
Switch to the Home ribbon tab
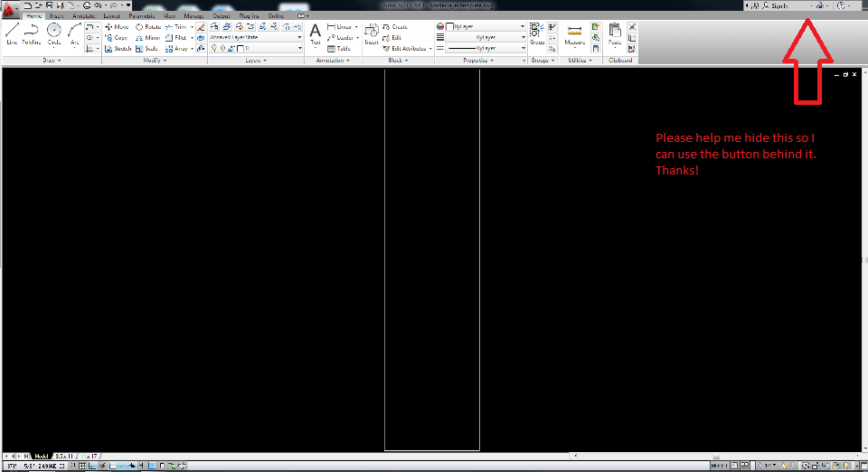click(x=33, y=16)
